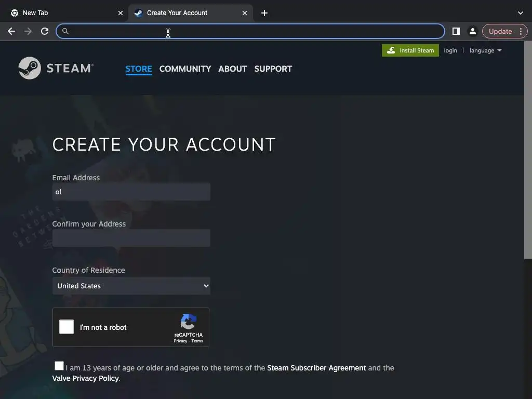Open the SUPPORT page

[273, 69]
